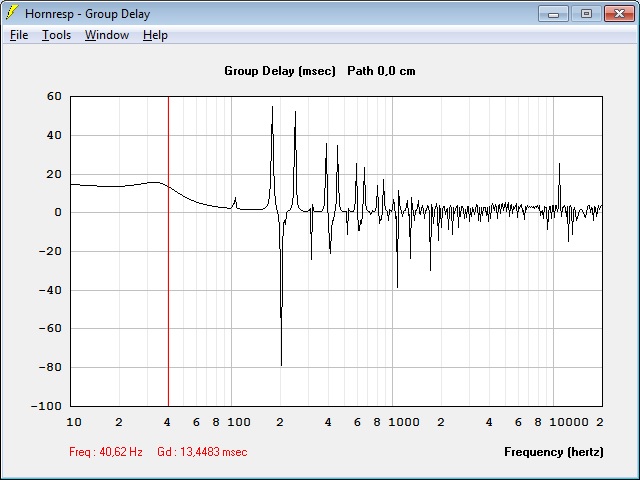This screenshot has width=640, height=480.
Task: Click the red vertical frequency marker line
Action: [x=168, y=251]
